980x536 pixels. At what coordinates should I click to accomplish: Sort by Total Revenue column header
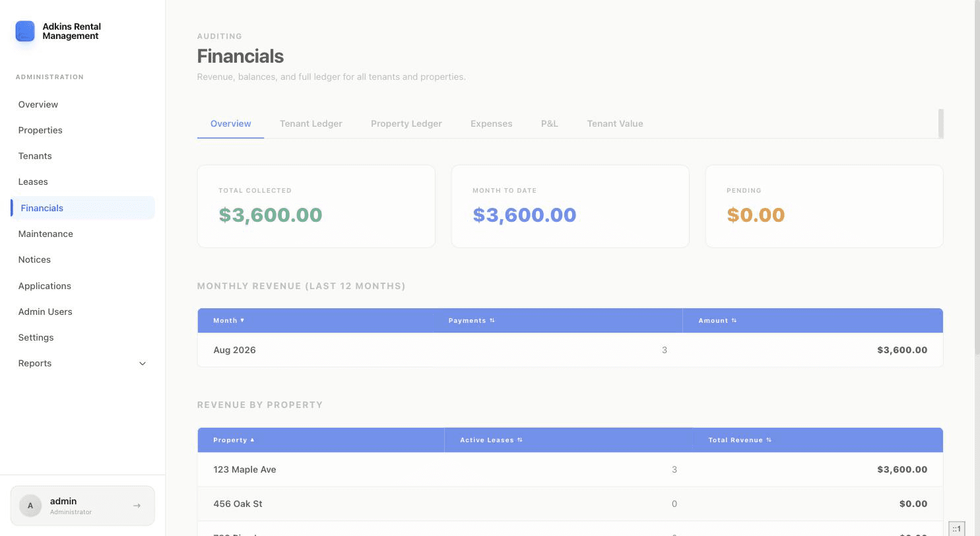[x=740, y=440]
